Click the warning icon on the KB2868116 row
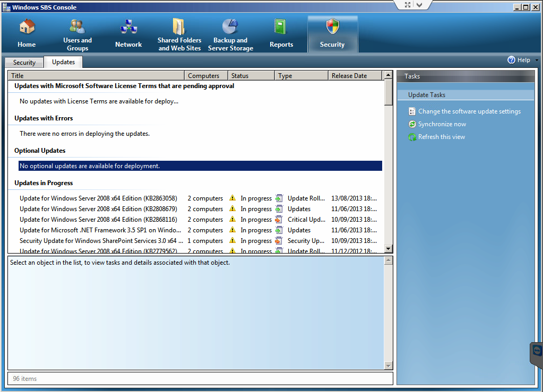This screenshot has height=392, width=543. (232, 220)
